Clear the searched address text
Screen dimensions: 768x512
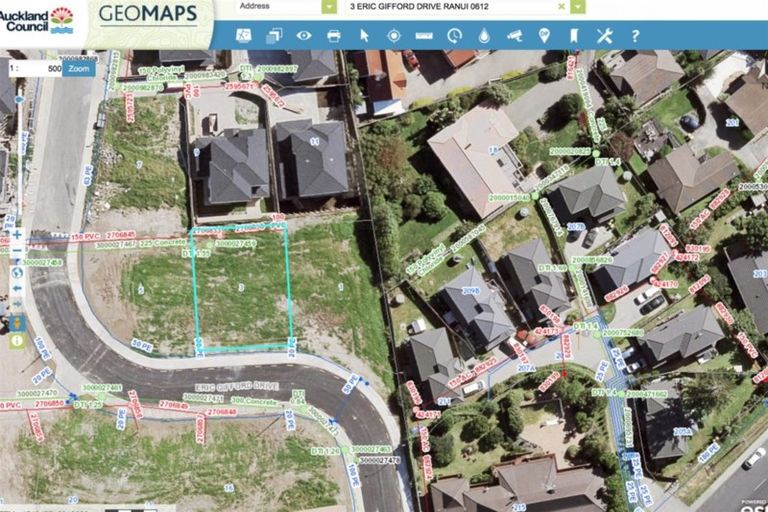pyautogui.click(x=561, y=7)
